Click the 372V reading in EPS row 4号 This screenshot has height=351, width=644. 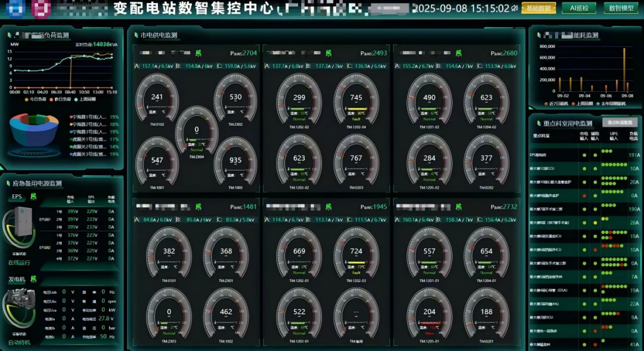(73, 259)
